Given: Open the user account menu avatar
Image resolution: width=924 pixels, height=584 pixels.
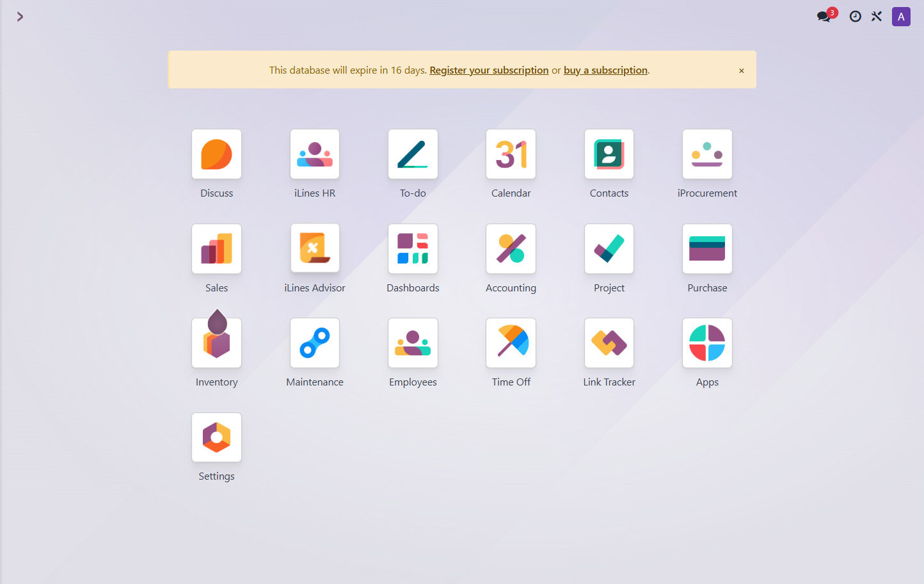Looking at the screenshot, I should click(x=901, y=17).
